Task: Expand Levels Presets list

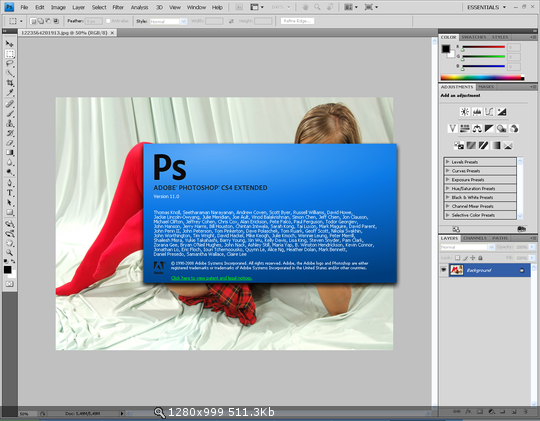Action: click(448, 162)
